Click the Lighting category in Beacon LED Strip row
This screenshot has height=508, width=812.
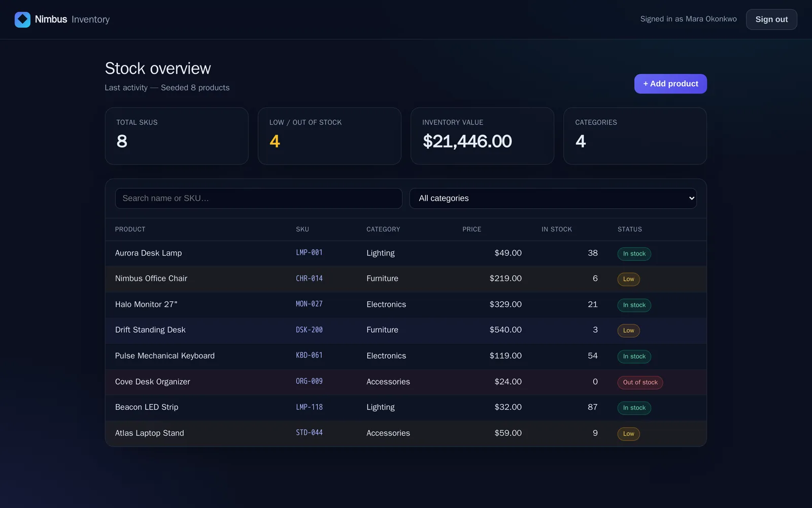[381, 407]
